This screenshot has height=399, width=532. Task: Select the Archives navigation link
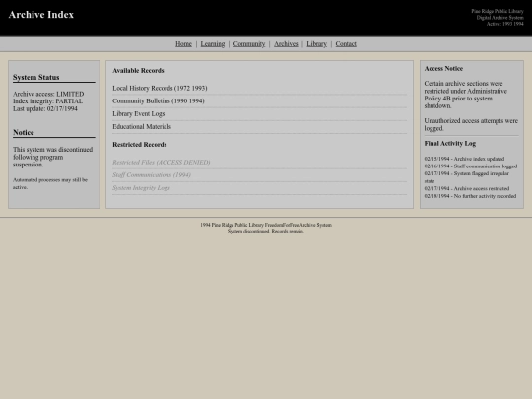[x=286, y=44]
